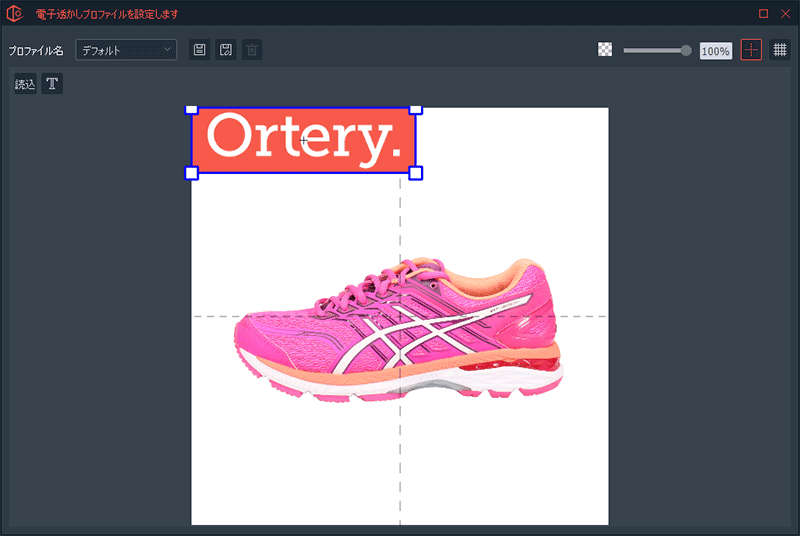Maximize the watermark profile window

click(764, 13)
